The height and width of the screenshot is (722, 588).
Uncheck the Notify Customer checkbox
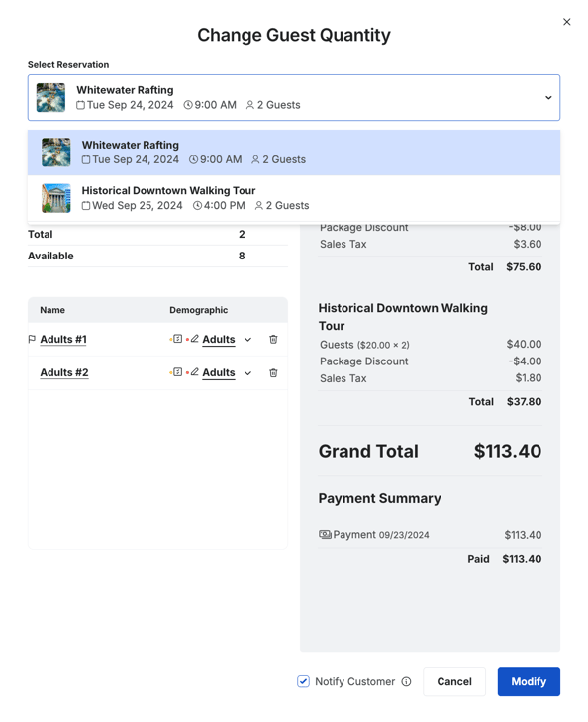coord(303,681)
